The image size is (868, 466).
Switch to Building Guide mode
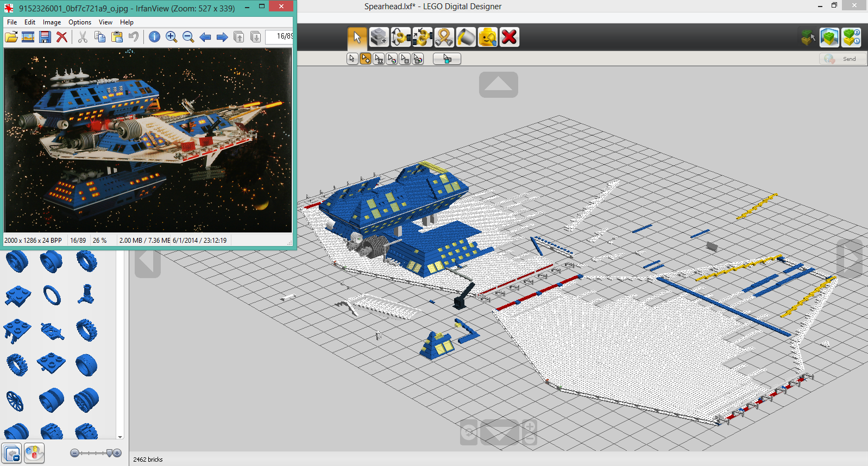click(851, 37)
